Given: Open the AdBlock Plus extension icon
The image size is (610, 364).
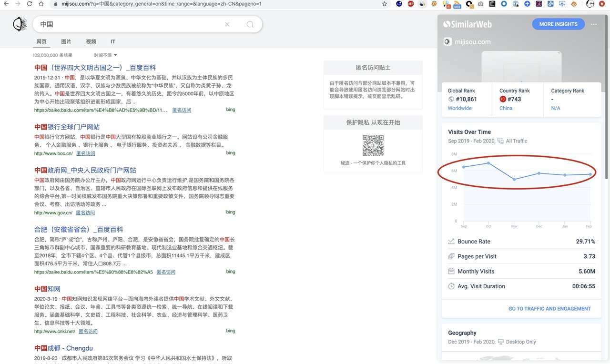Looking at the screenshot, I should tap(410, 4).
